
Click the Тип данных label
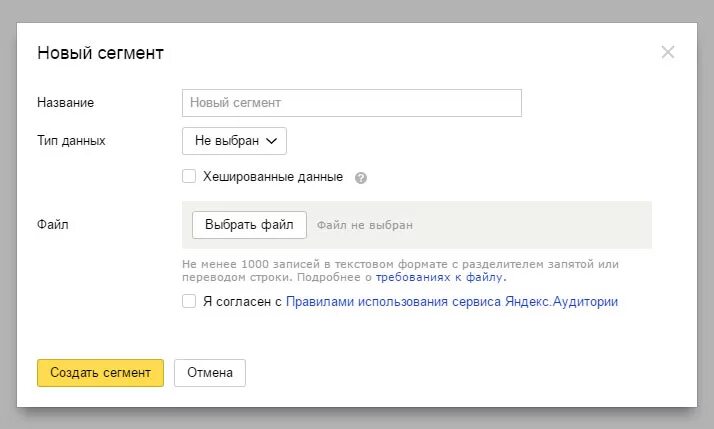click(x=71, y=141)
